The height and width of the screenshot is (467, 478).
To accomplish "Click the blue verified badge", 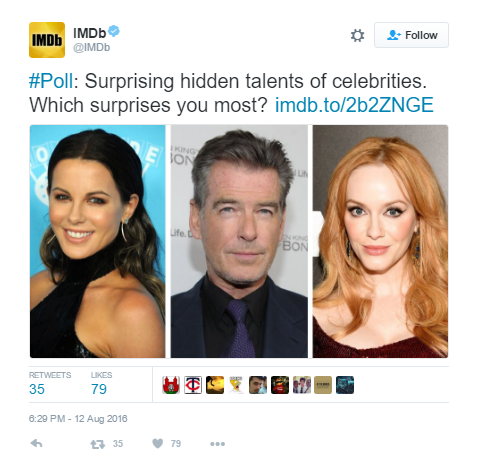I will pyautogui.click(x=114, y=31).
